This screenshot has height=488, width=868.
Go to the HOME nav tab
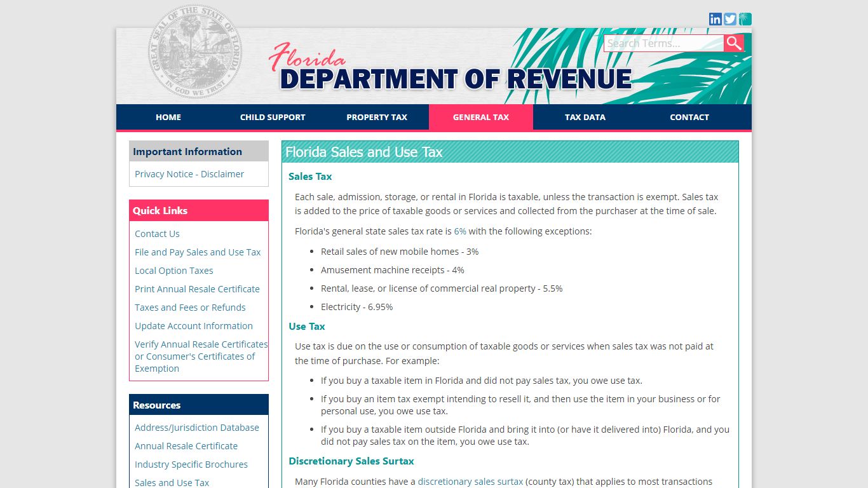tap(168, 117)
